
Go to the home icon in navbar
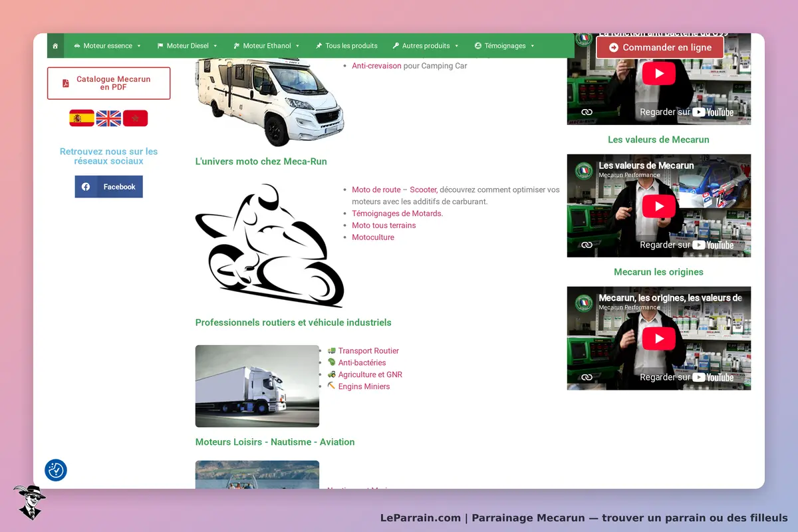click(55, 46)
